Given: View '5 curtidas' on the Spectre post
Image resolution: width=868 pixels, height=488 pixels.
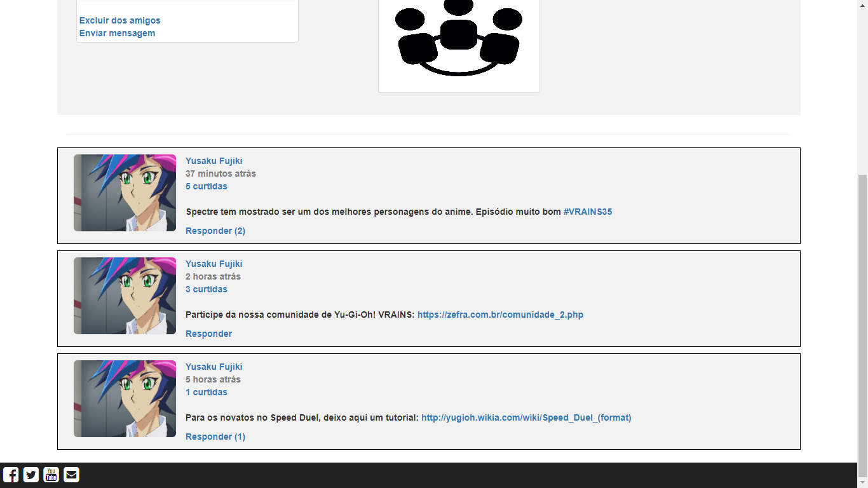Looking at the screenshot, I should [x=206, y=186].
